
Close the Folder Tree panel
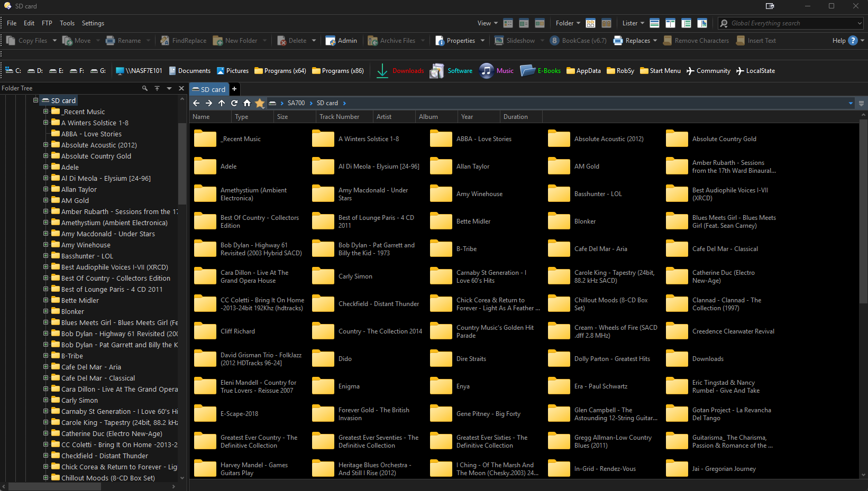tap(181, 88)
